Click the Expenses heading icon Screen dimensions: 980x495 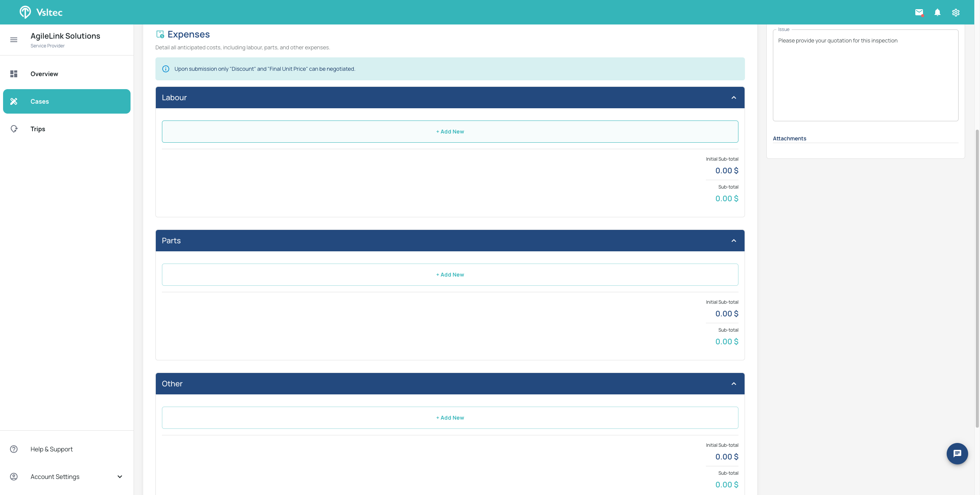pyautogui.click(x=160, y=34)
